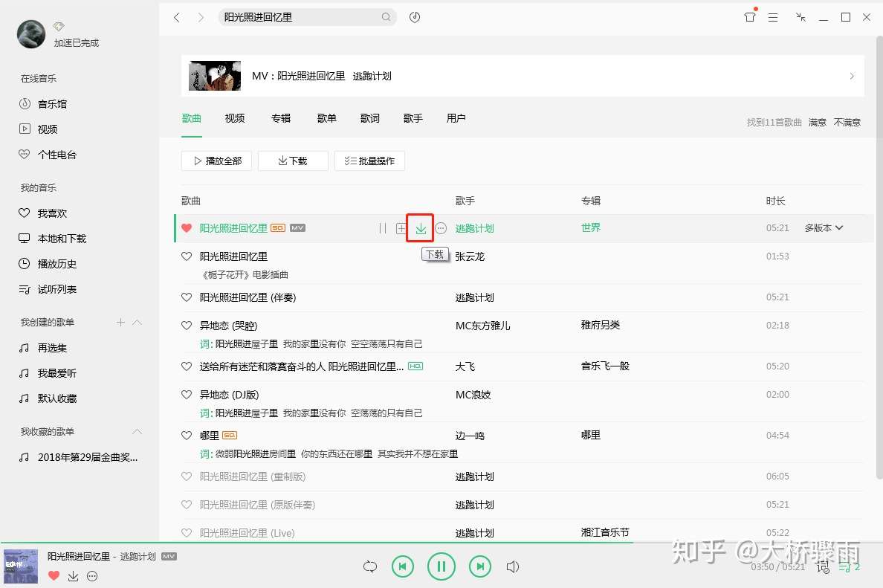Click the green playback progress bar

pos(317,543)
